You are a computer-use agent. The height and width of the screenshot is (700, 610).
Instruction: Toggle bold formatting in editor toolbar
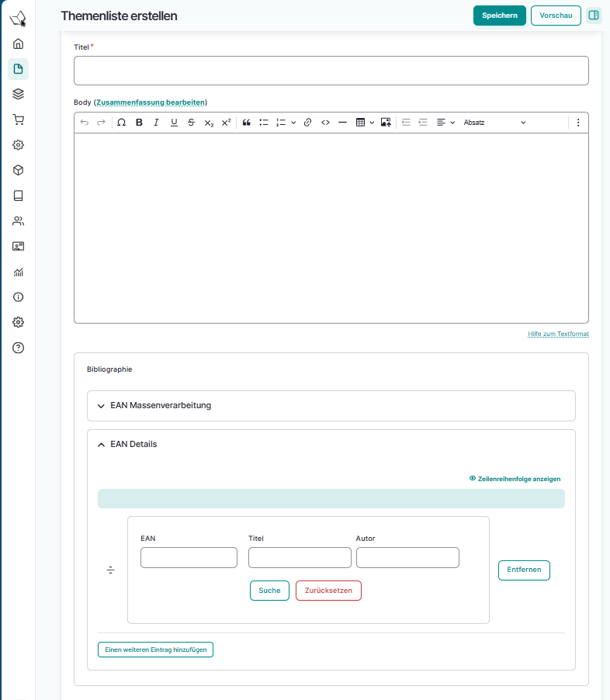[139, 123]
